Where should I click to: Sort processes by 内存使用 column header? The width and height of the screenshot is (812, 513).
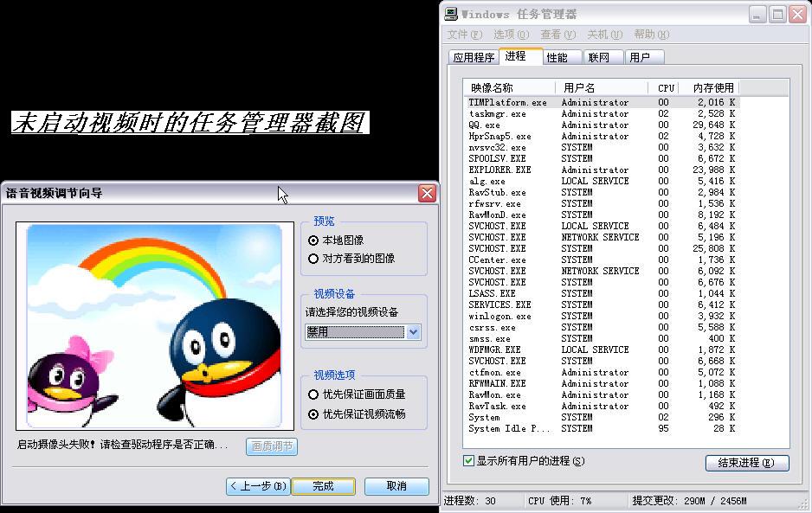pos(709,88)
